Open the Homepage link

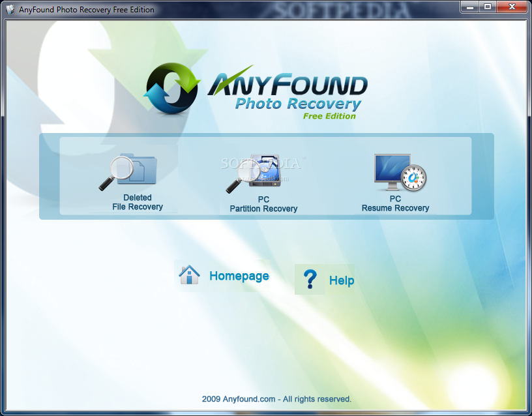(x=239, y=276)
